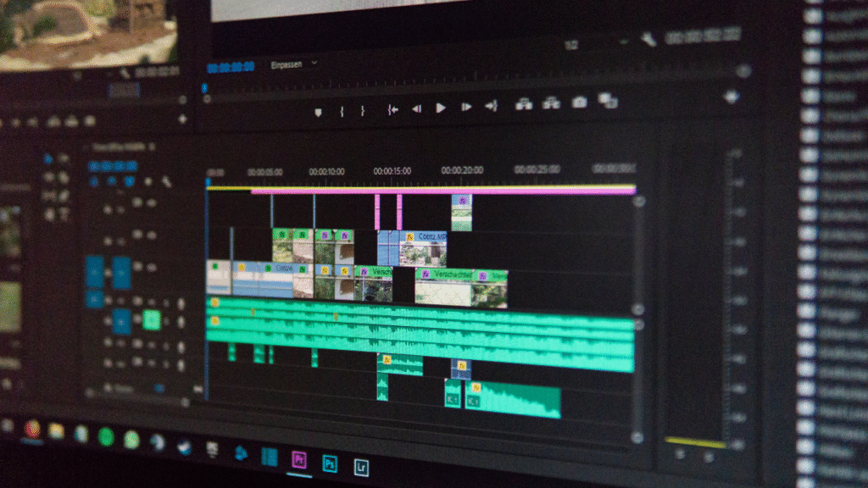Click the blue timecode in the program monitor
This screenshot has width=868, height=488.
pos(231,67)
